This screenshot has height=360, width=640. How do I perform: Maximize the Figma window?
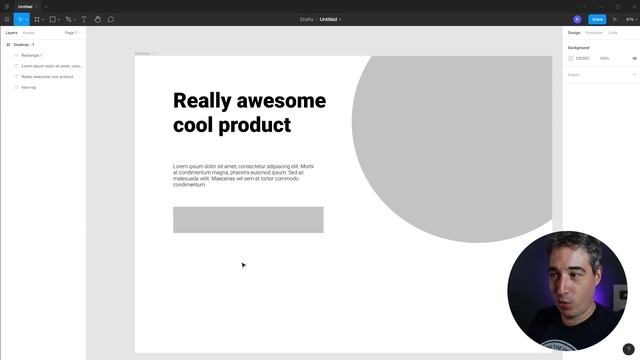[618, 7]
